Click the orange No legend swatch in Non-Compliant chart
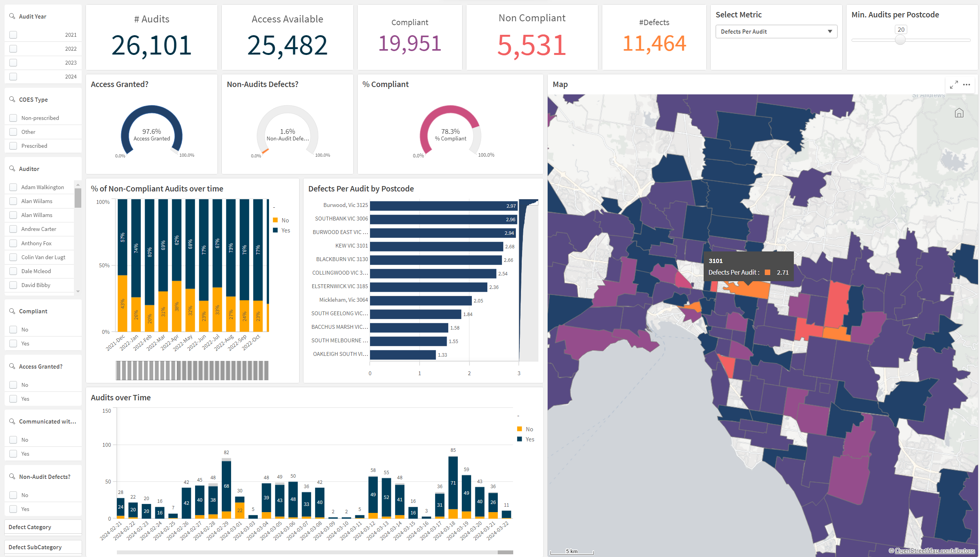The width and height of the screenshot is (980, 557). point(275,220)
